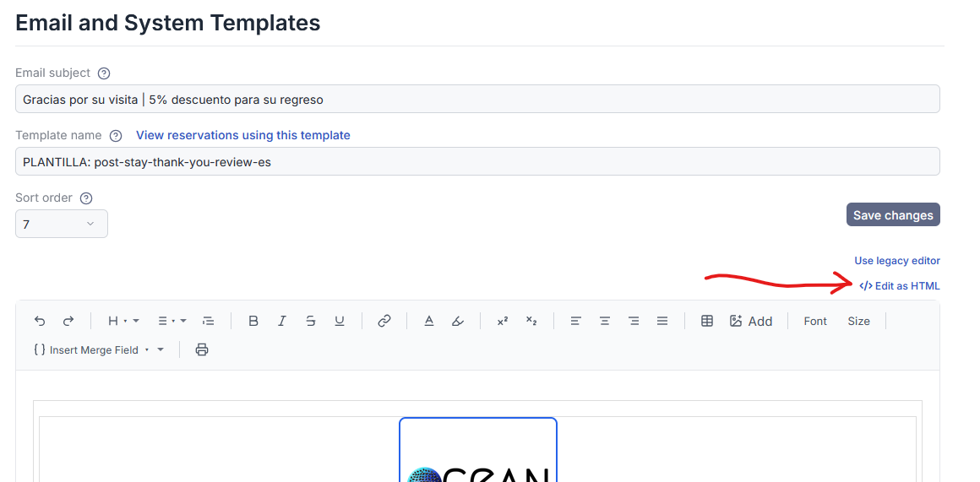Select the highlight marker tool
980x482 pixels.
(x=458, y=321)
